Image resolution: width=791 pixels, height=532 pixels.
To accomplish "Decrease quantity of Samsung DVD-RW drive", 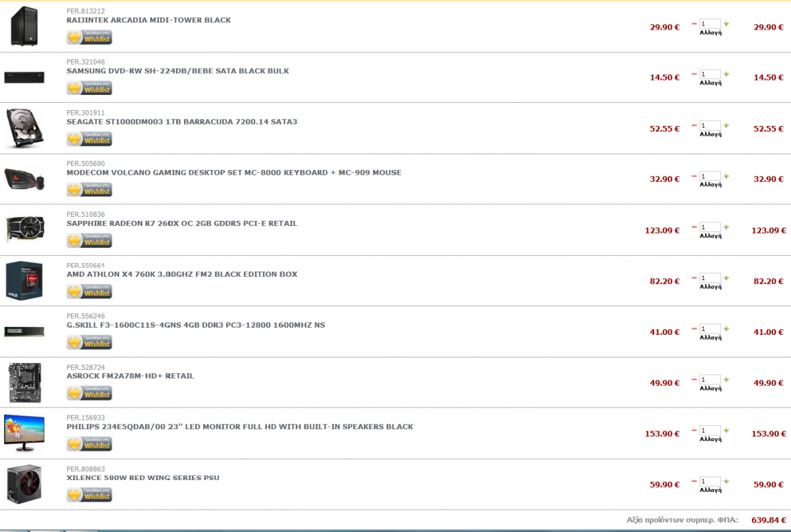I will tap(694, 74).
